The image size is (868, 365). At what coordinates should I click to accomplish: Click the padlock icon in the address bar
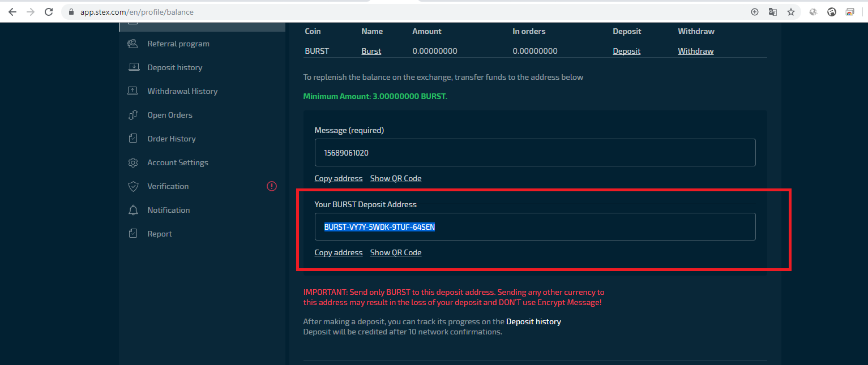[x=71, y=12]
